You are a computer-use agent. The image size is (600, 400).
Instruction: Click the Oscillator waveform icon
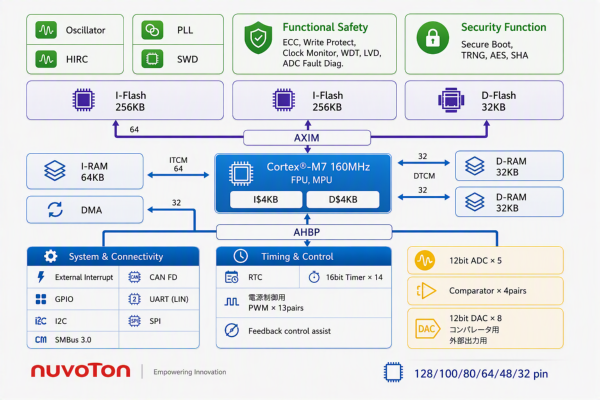(x=46, y=30)
